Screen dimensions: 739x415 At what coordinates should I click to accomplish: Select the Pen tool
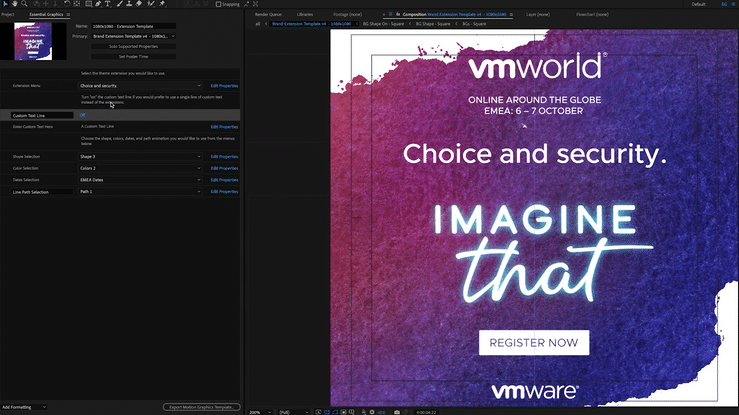(x=98, y=4)
